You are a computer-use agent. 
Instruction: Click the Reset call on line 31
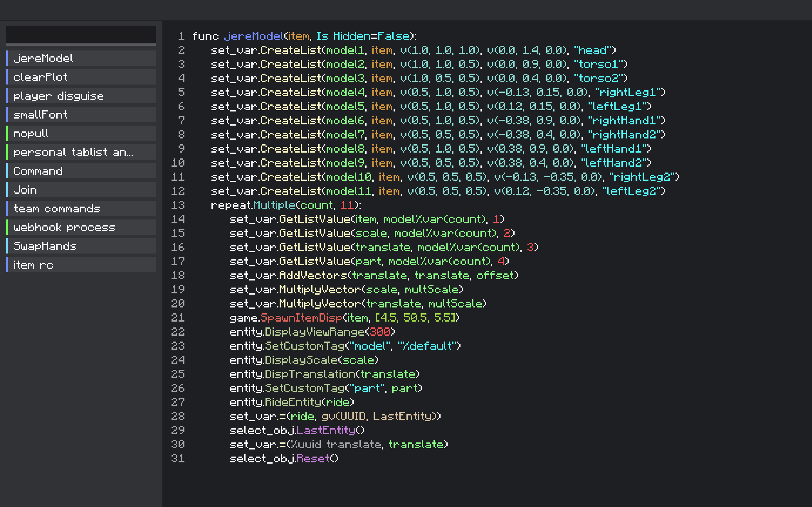(313, 458)
